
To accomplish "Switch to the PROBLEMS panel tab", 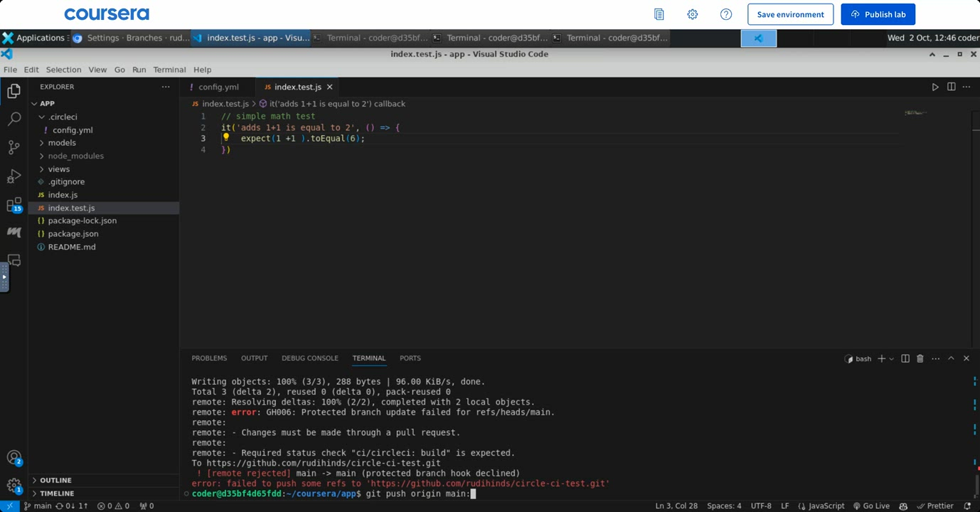I will (x=209, y=358).
